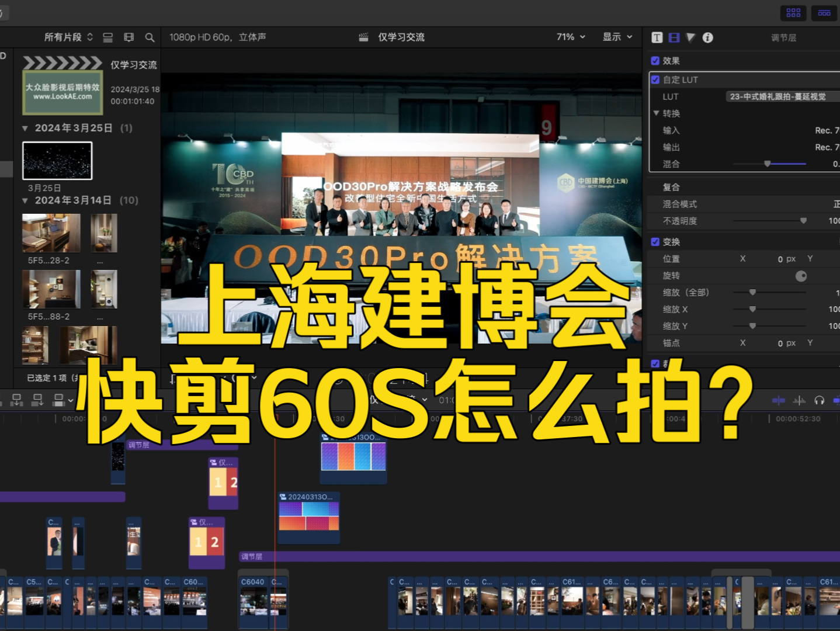Toggle audio skimming waveform icon
840x631 pixels.
pyautogui.click(x=799, y=400)
